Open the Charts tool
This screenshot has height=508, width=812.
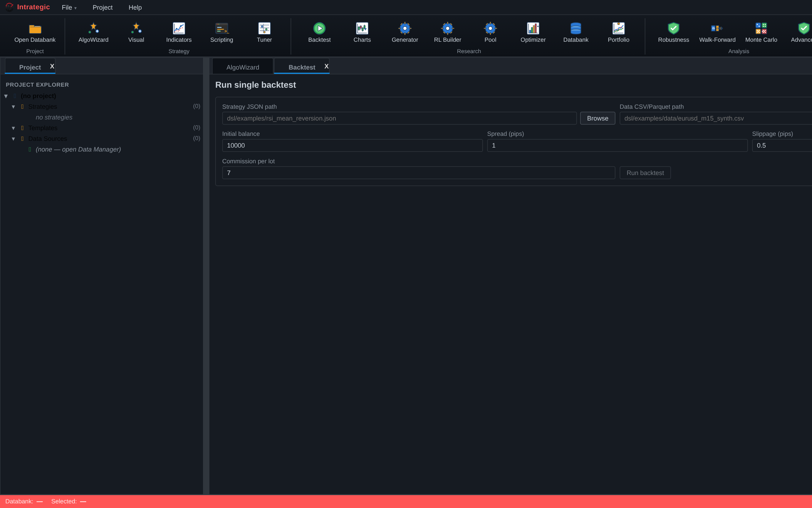[362, 32]
